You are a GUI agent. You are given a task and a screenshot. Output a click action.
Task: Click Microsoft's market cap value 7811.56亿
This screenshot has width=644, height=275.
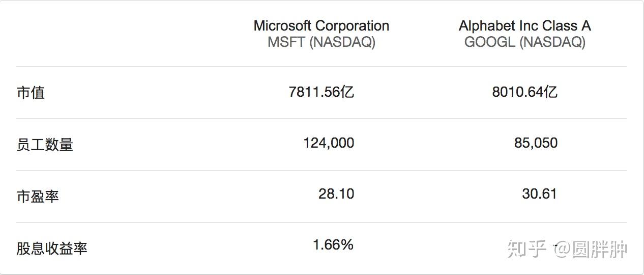321,92
